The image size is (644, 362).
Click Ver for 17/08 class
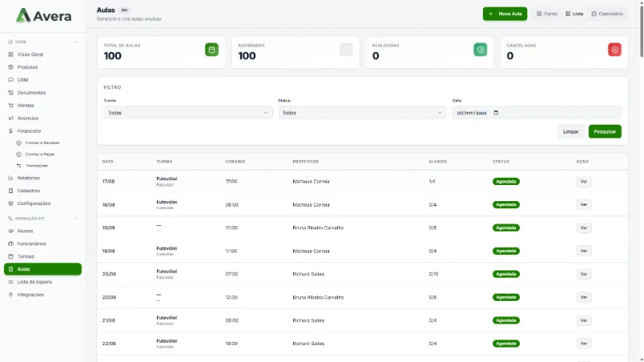pyautogui.click(x=584, y=182)
